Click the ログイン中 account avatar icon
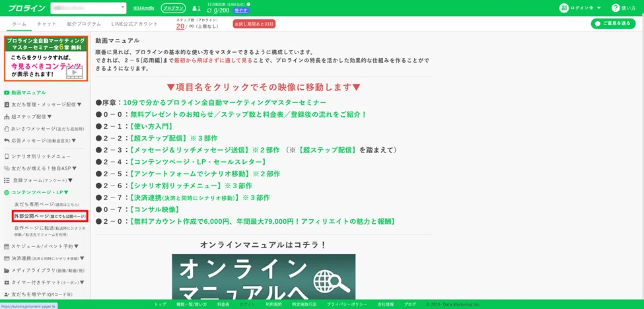644x309 pixels. (563, 8)
